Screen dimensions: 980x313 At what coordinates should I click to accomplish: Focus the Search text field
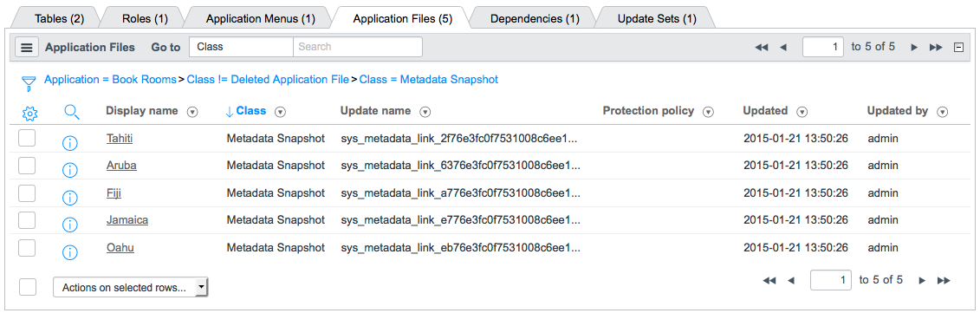(358, 47)
